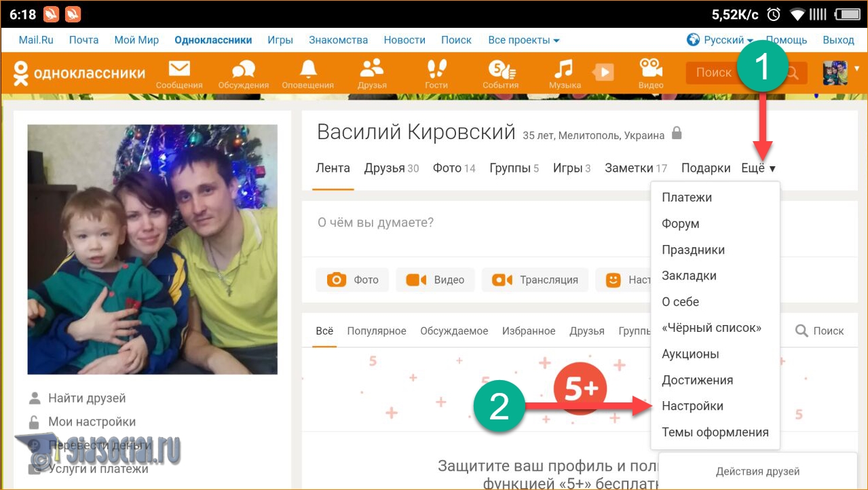Select Настройки in the dropdown menu
The width and height of the screenshot is (868, 490).
692,406
